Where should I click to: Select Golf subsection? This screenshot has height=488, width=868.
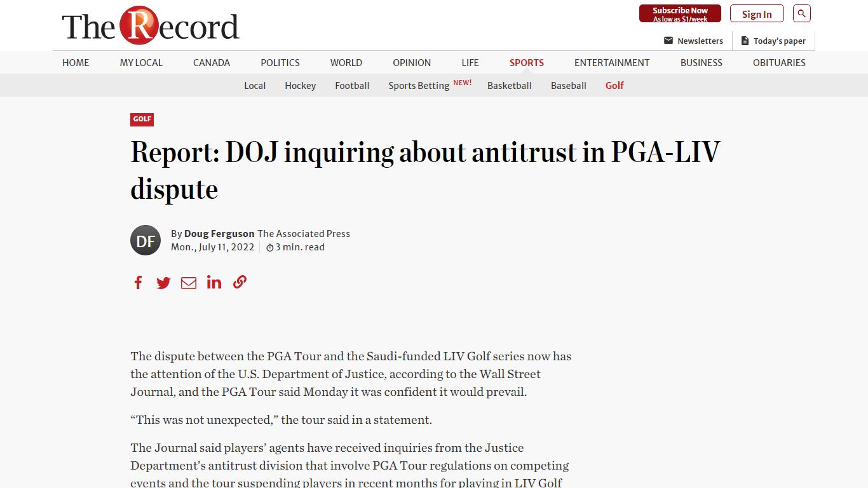point(614,85)
